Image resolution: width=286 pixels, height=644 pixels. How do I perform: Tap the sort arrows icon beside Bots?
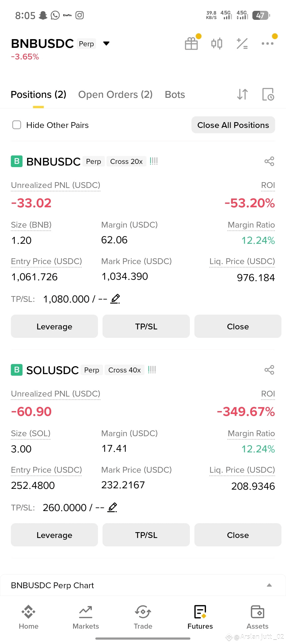(x=243, y=94)
